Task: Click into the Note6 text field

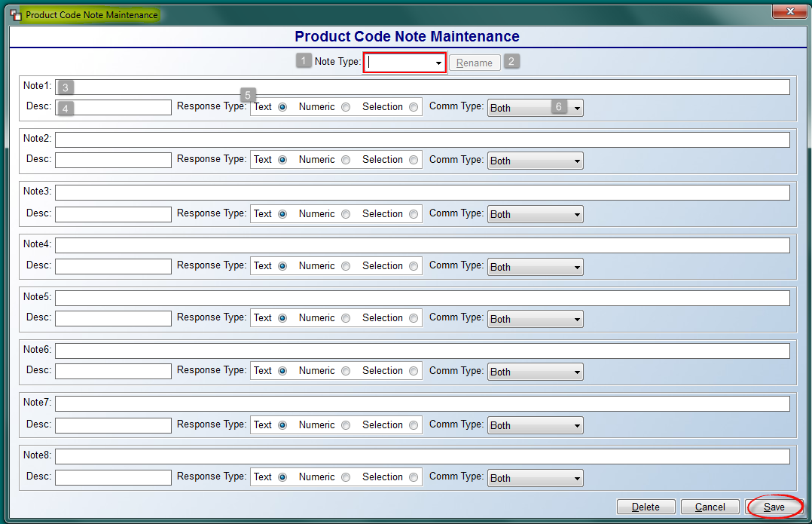Action: [423, 351]
